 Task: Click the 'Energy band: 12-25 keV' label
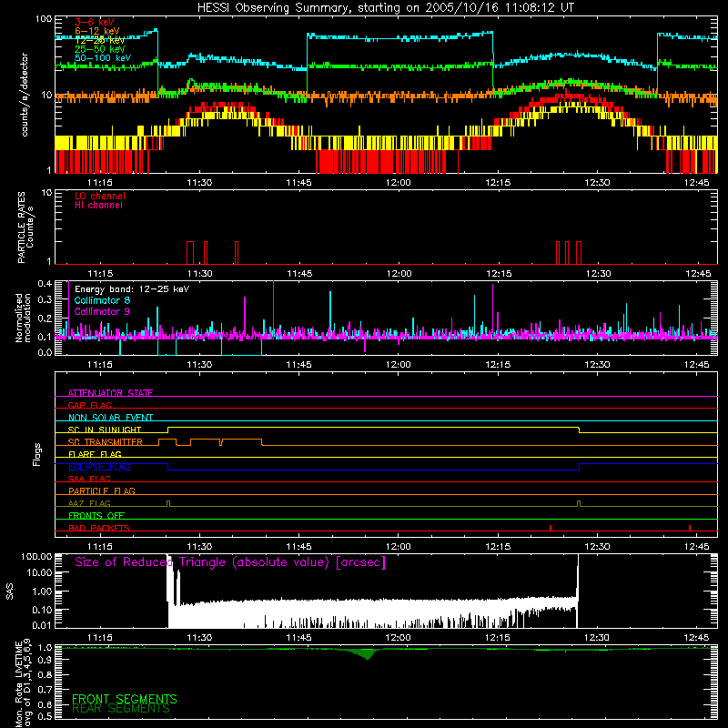coord(132,289)
